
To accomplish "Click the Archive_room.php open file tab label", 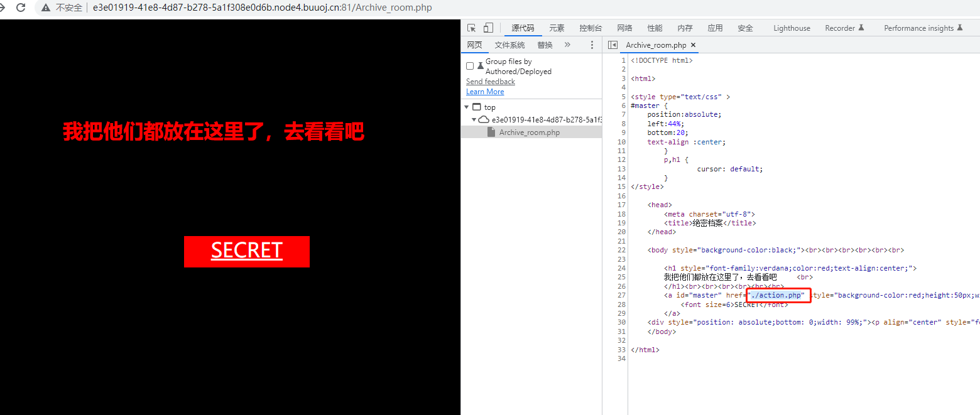I will pos(656,45).
